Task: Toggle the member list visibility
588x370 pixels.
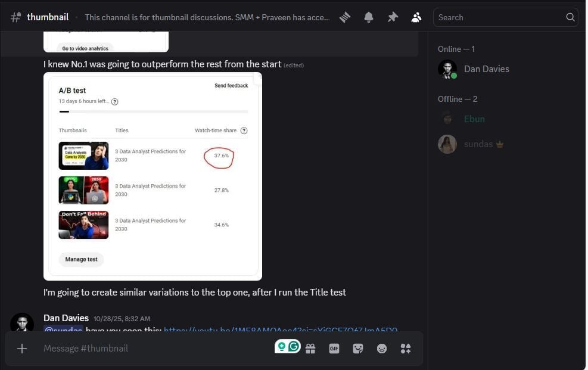Action: pyautogui.click(x=416, y=17)
